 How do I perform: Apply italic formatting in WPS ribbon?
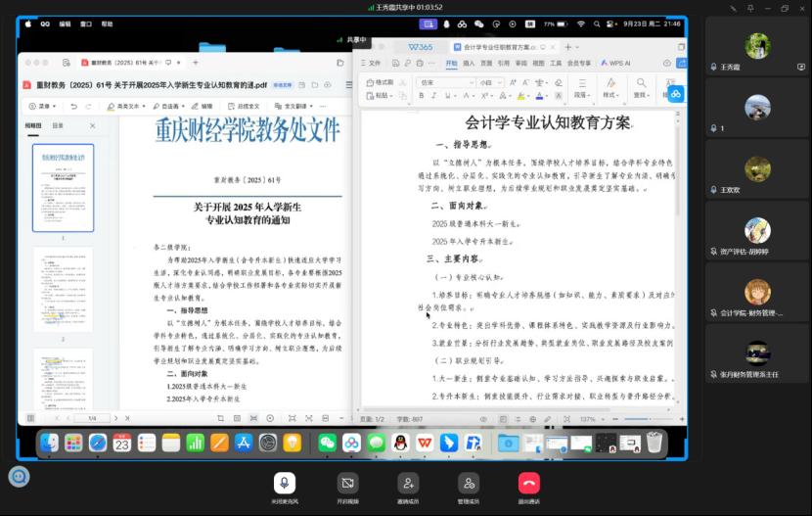436,96
